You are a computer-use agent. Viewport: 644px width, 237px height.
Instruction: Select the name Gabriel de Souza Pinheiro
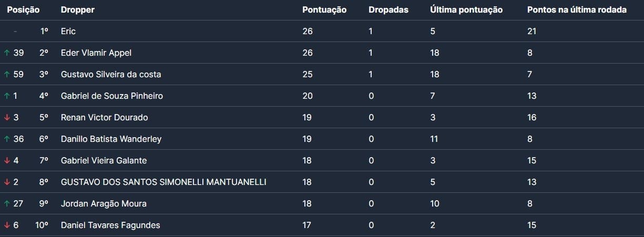pyautogui.click(x=112, y=96)
